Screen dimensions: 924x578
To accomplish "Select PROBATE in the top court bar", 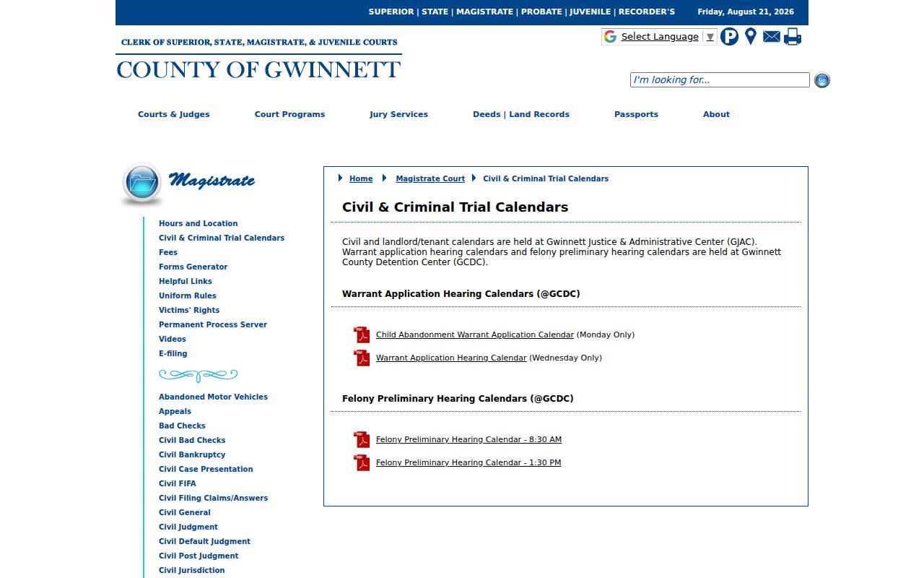I will pyautogui.click(x=541, y=12).
